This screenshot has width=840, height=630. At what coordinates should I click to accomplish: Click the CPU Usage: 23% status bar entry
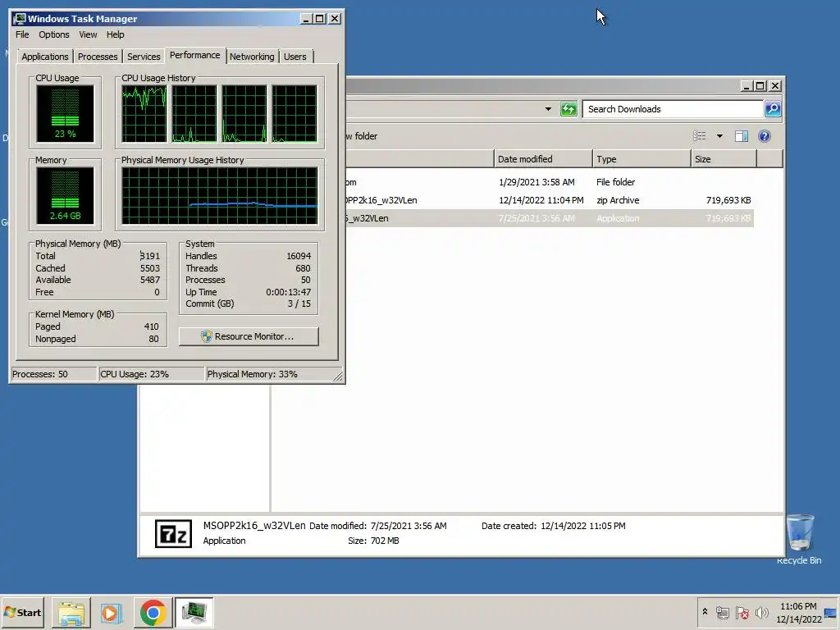pyautogui.click(x=151, y=374)
